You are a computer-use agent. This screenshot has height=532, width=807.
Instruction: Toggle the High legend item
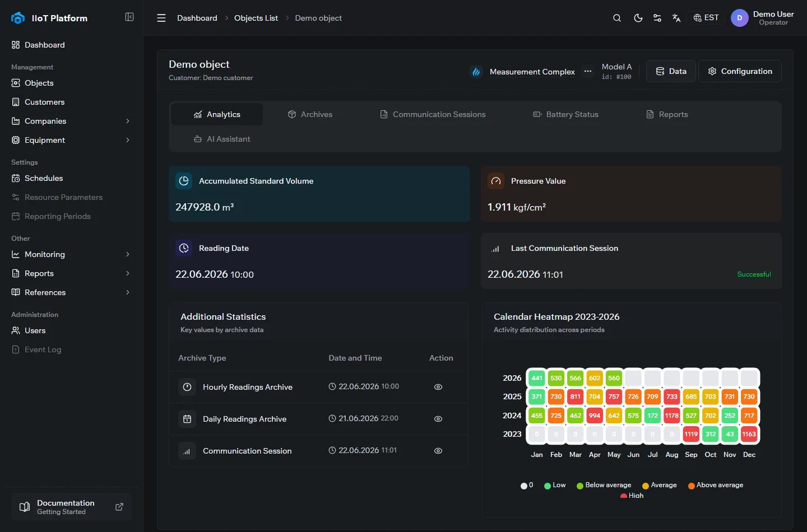(632, 495)
